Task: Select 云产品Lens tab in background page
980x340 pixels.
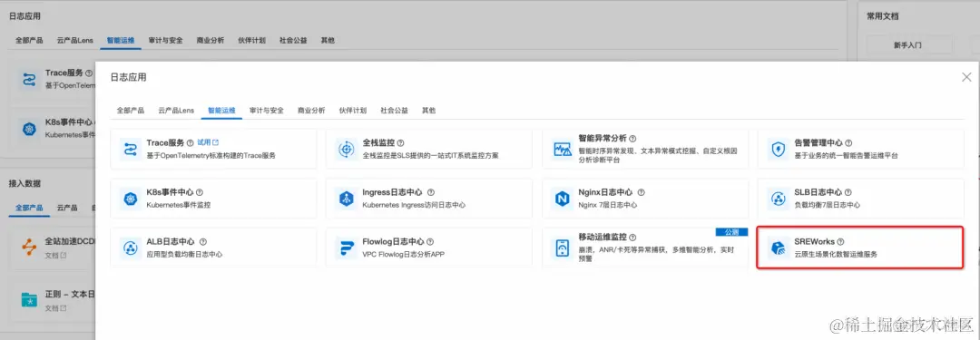Action: coord(75,40)
